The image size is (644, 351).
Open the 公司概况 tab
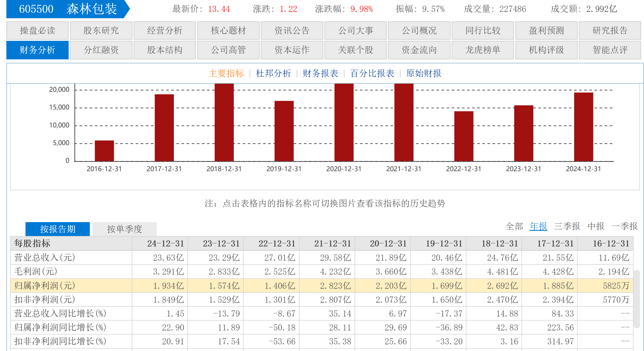419,30
